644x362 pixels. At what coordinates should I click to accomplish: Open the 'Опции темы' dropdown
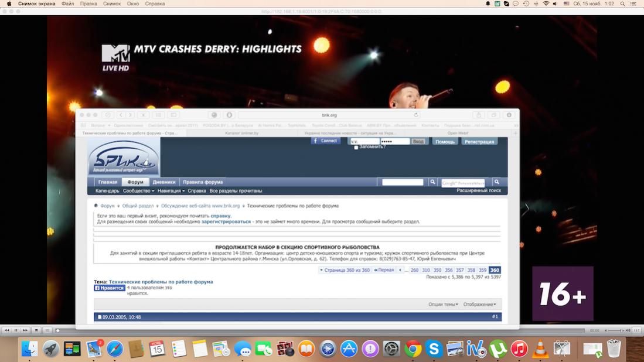(x=444, y=305)
